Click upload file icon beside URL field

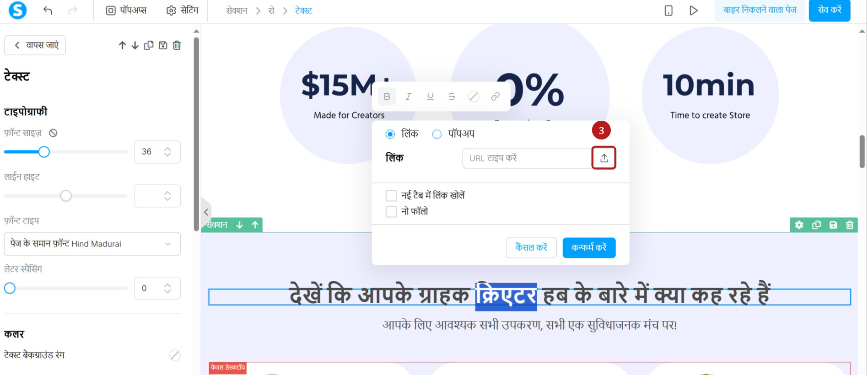click(604, 158)
